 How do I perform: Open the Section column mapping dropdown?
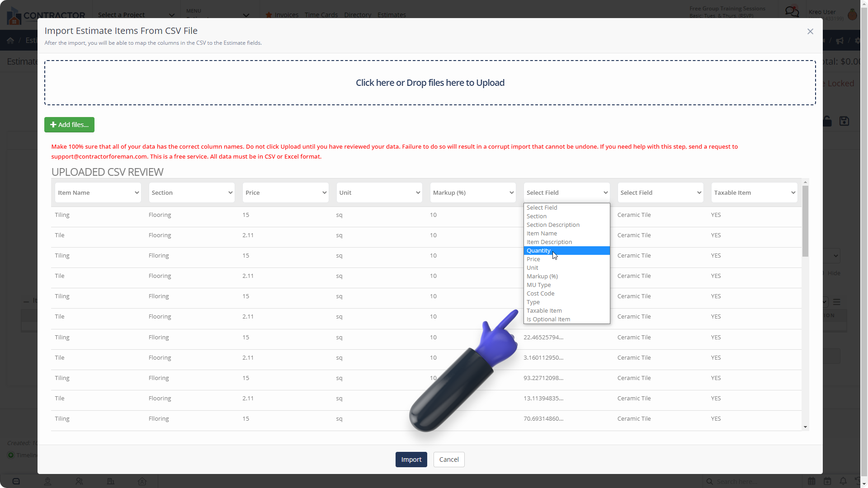192,192
